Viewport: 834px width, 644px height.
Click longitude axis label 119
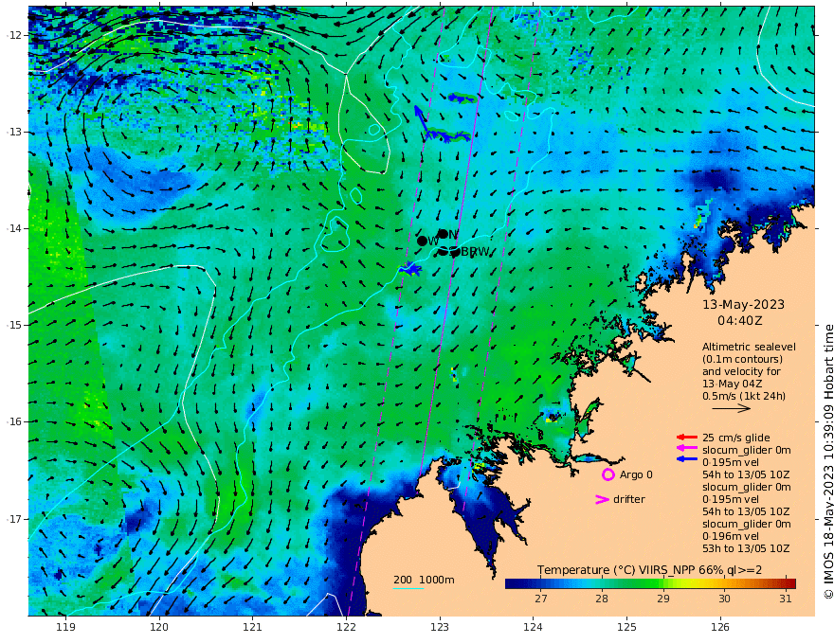[65, 628]
